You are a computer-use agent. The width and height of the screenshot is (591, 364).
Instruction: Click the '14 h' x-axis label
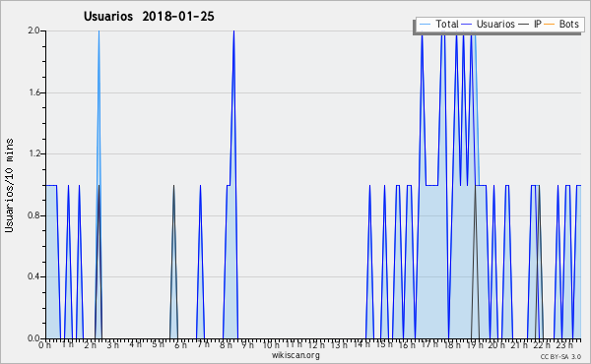(x=361, y=344)
